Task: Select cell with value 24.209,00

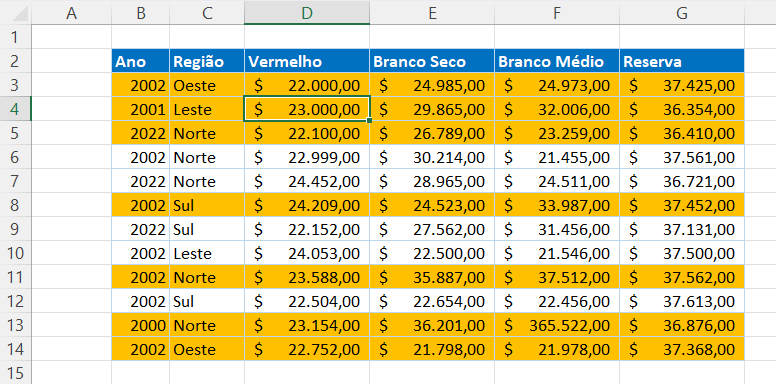Action: pos(307,205)
